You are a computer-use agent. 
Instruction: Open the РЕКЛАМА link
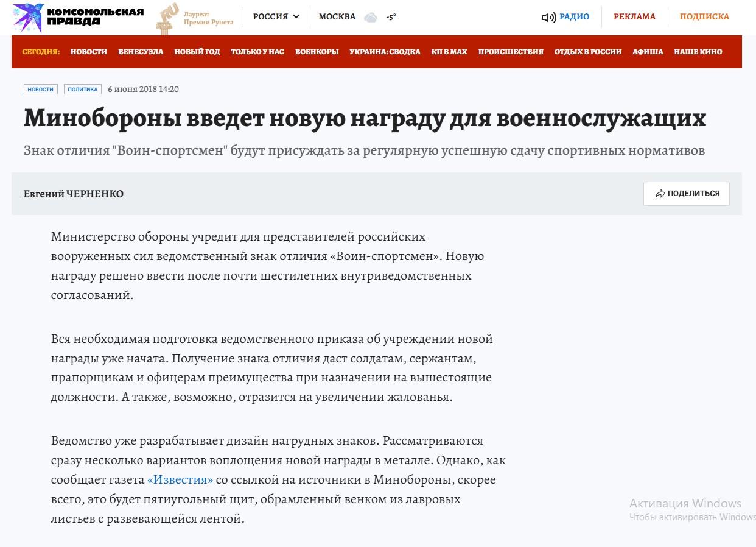[x=634, y=17]
